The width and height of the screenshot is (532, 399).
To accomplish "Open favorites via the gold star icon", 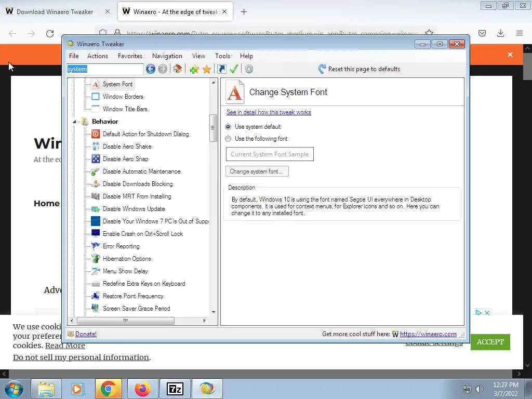I will coord(207,69).
